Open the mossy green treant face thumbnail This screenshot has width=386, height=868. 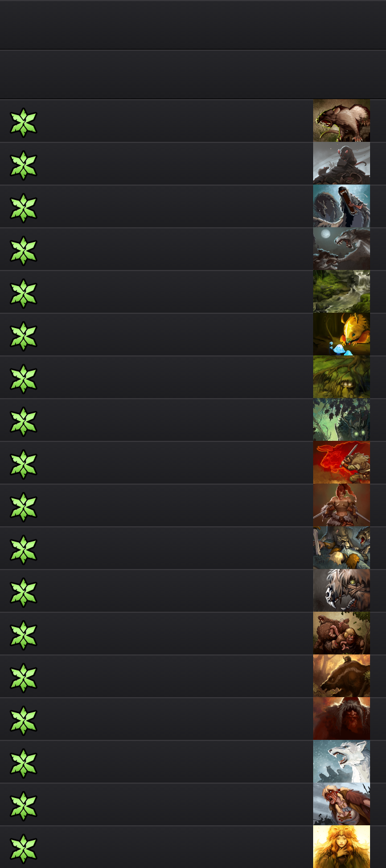(x=342, y=377)
